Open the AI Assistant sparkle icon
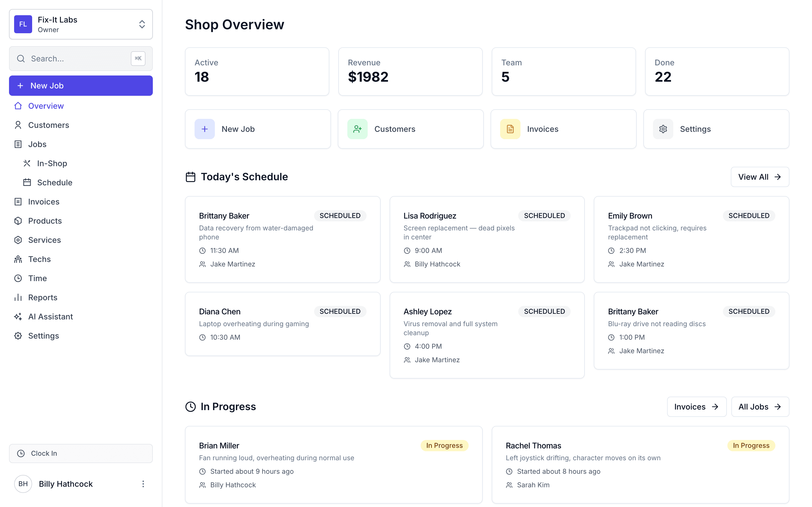The width and height of the screenshot is (812, 507). (18, 317)
